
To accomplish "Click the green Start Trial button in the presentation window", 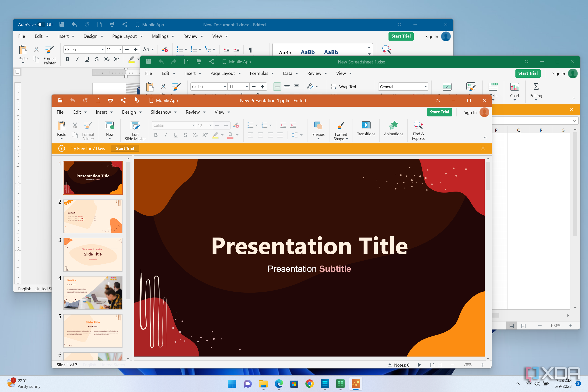I will (440, 112).
